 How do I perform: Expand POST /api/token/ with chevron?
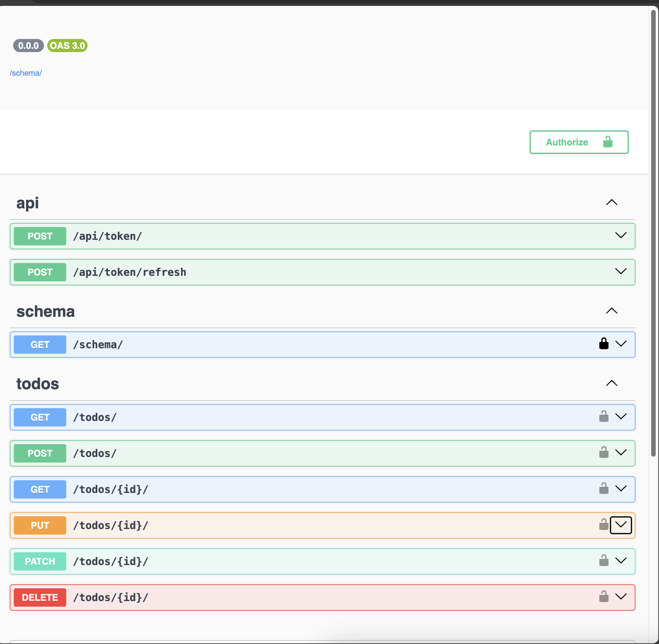coord(620,236)
